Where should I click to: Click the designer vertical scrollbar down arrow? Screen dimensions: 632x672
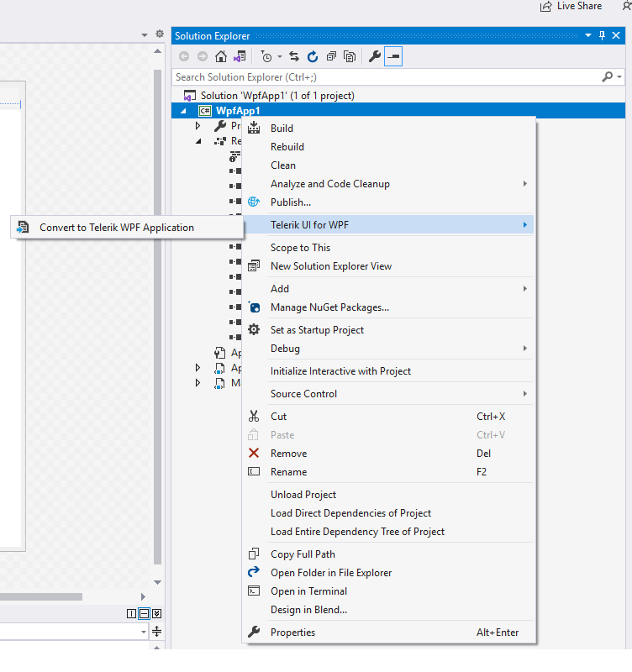coord(157,582)
